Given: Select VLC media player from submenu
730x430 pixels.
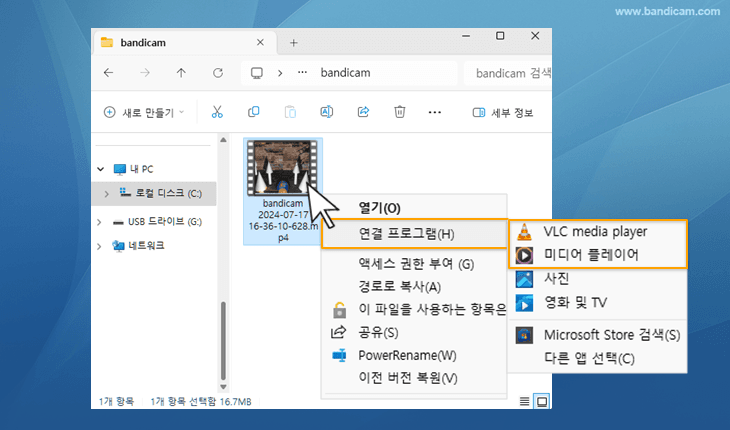Looking at the screenshot, I should pyautogui.click(x=595, y=232).
